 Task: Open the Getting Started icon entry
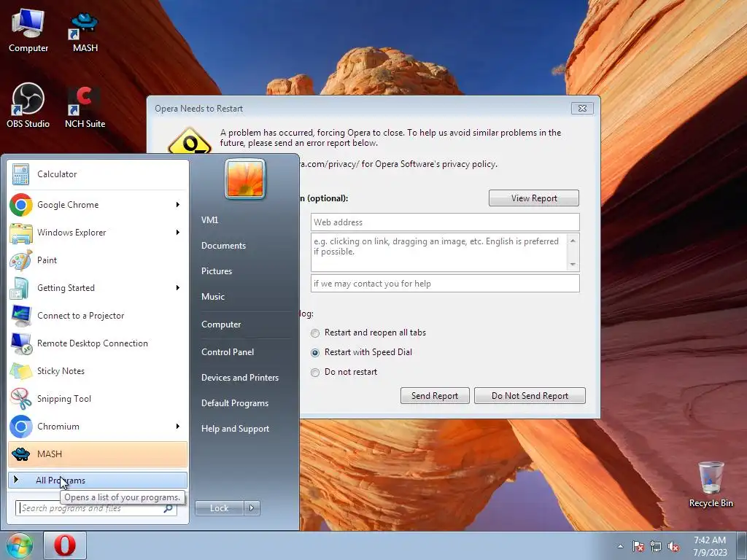tap(20, 287)
